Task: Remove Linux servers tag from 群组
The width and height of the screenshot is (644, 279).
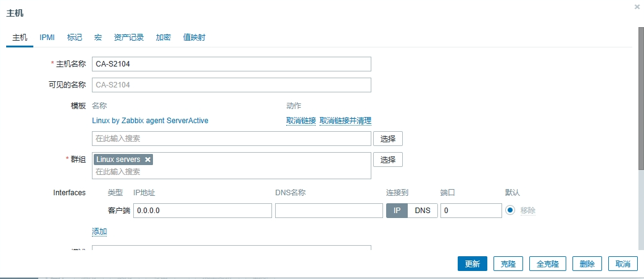Action: point(147,160)
